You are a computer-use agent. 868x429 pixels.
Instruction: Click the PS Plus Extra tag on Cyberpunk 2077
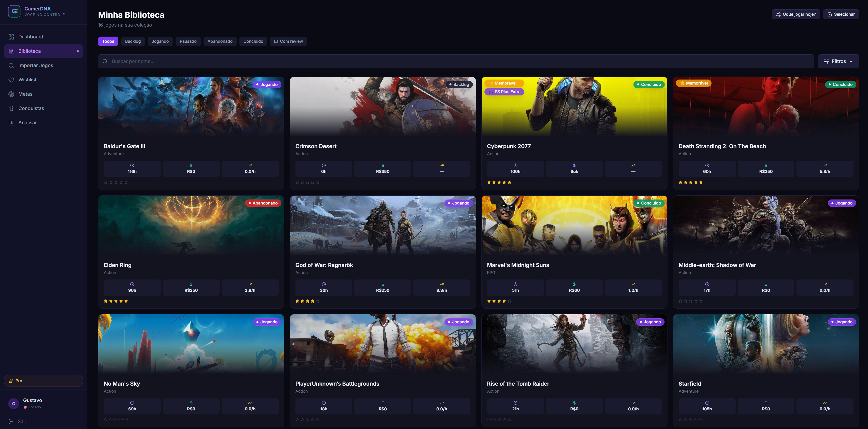504,92
